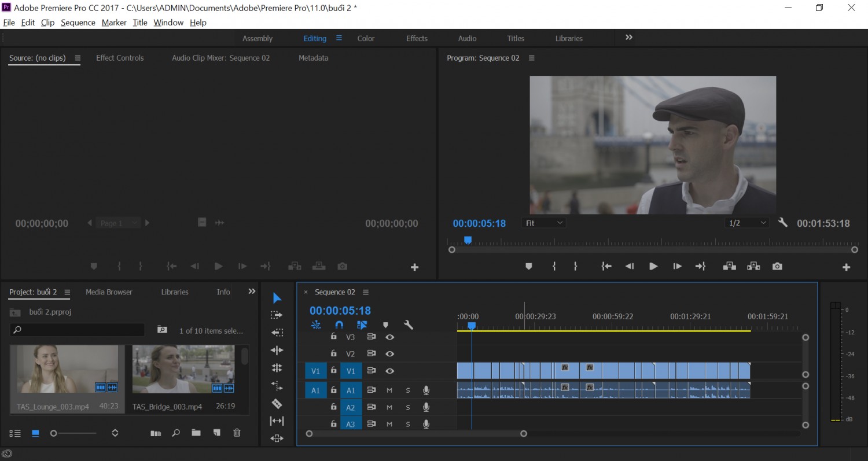Delete selected item with trash icon
The image size is (868, 461).
(x=237, y=433)
